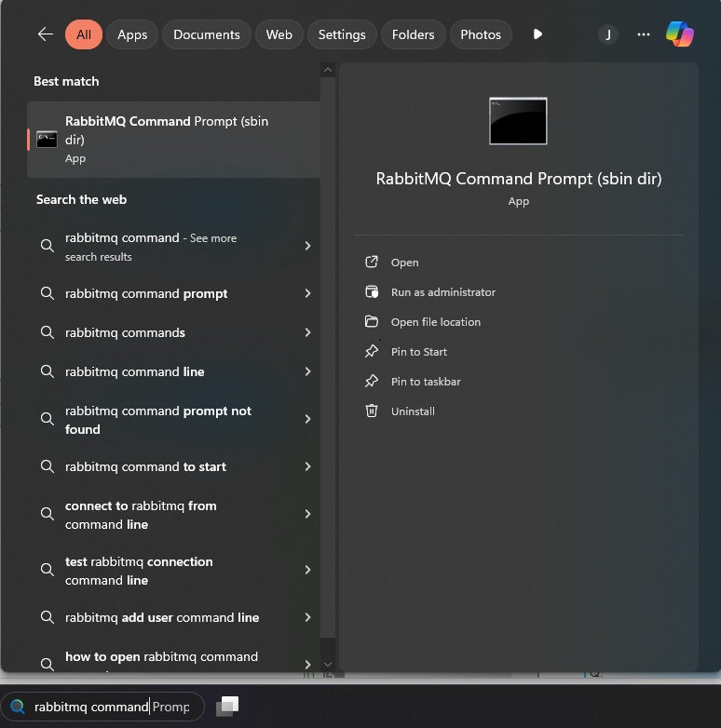Click search icon beside 'rabbitmq command prompt'

(47, 293)
